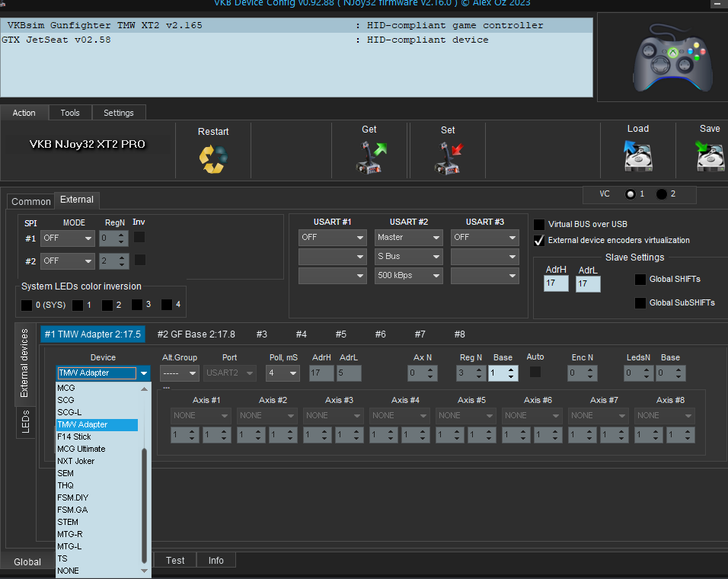The image size is (728, 579).
Task: Choose FSM.GA from the device list
Action: click(97, 510)
